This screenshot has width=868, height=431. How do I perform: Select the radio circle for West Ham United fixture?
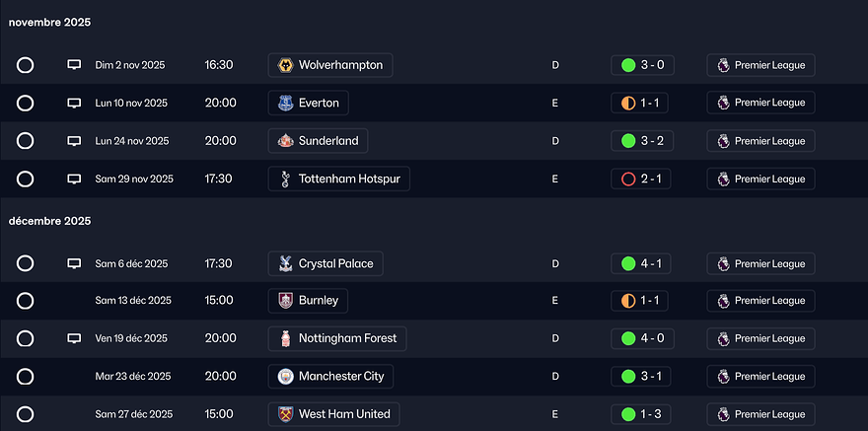pyautogui.click(x=26, y=414)
